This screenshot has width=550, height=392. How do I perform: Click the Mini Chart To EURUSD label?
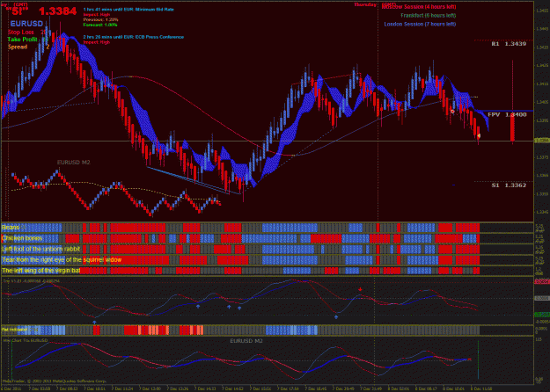(x=26, y=340)
